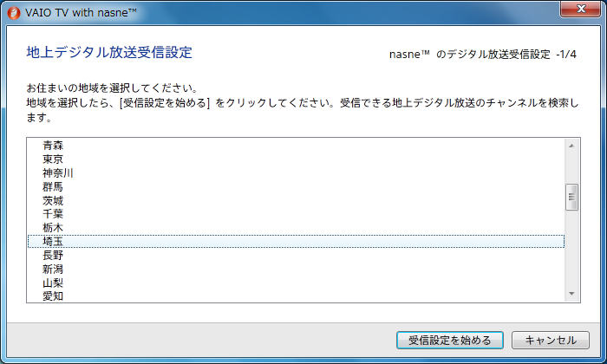Click the VAIO TV app icon in title bar
Viewport: 607px width, 364px height.
[14, 13]
